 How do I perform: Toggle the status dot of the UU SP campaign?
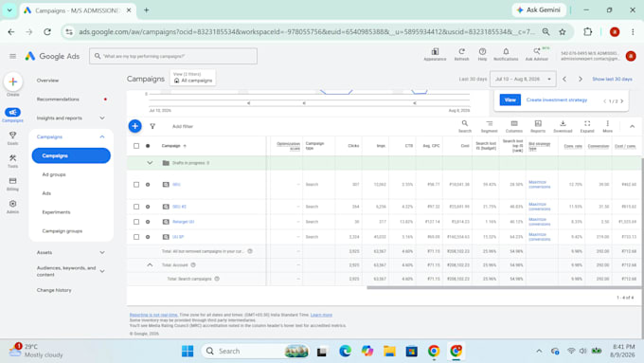pyautogui.click(x=148, y=237)
